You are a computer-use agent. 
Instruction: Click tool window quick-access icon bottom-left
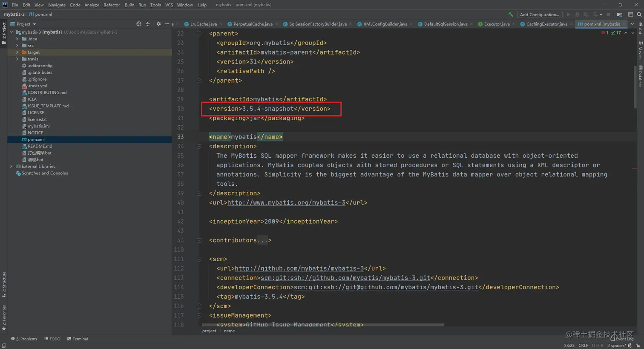click(4, 346)
